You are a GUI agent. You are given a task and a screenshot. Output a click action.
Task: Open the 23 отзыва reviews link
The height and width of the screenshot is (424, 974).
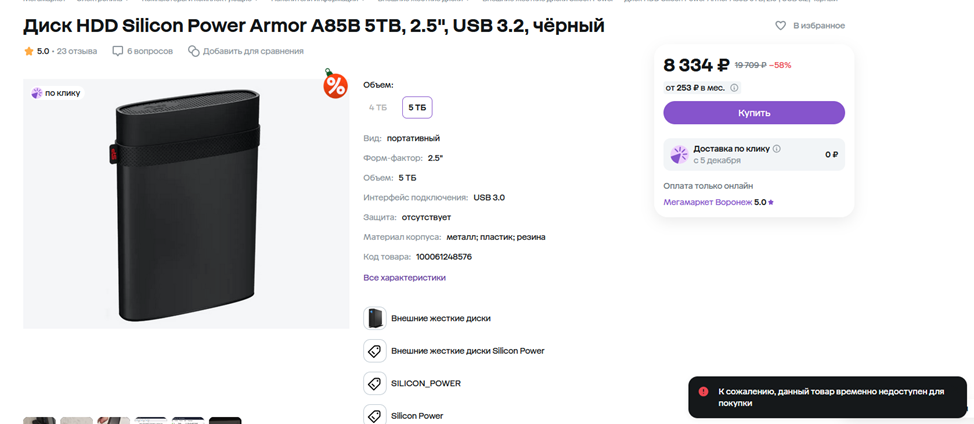77,51
